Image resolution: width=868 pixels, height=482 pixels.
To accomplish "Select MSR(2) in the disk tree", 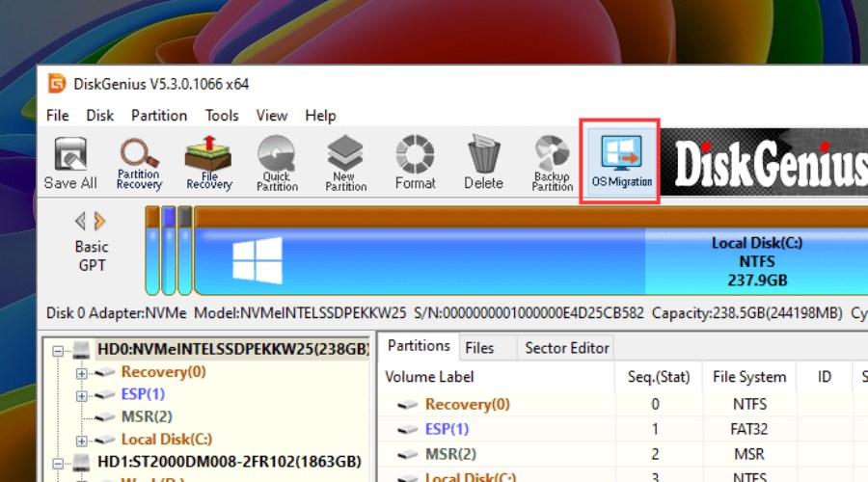I will (x=147, y=416).
